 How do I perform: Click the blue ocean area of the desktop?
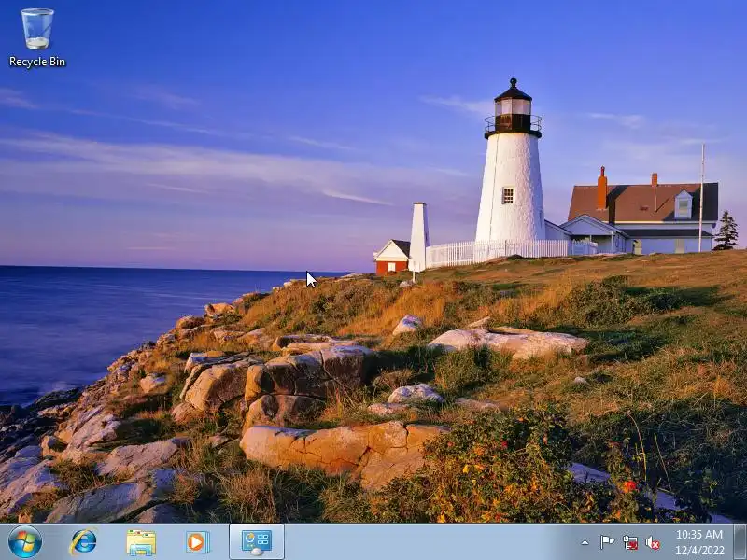point(120,324)
